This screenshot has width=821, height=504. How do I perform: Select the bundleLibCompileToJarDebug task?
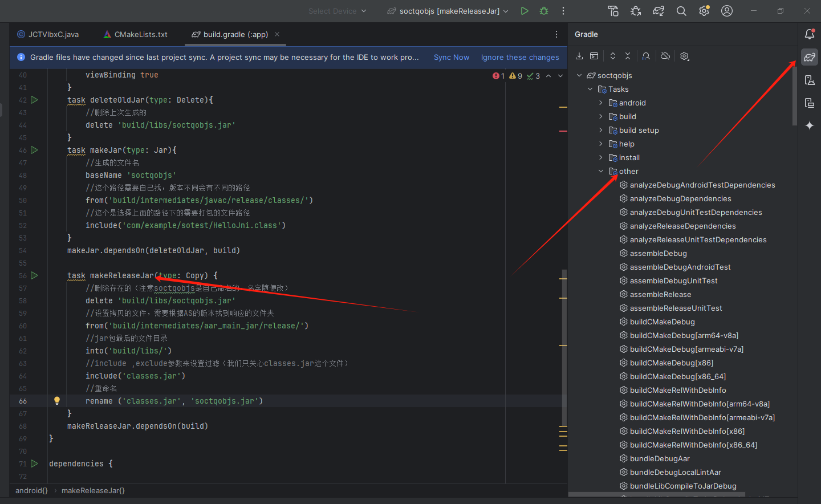[x=683, y=486]
